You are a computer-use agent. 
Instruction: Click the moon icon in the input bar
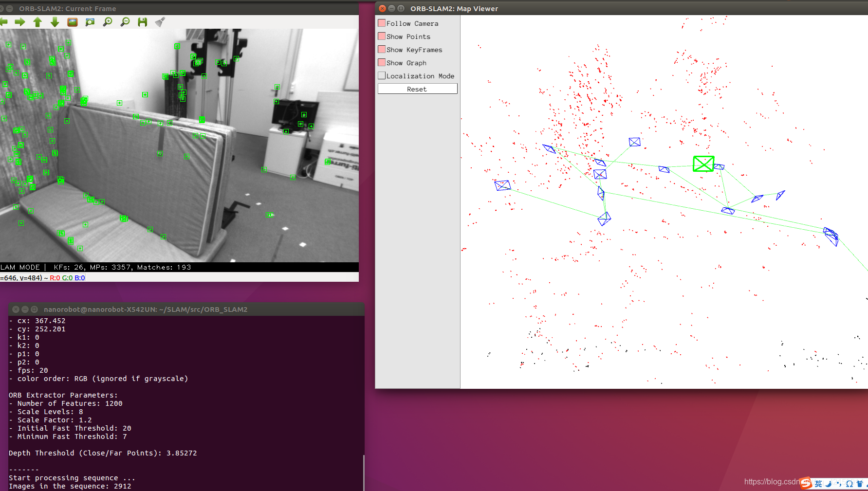tap(829, 484)
